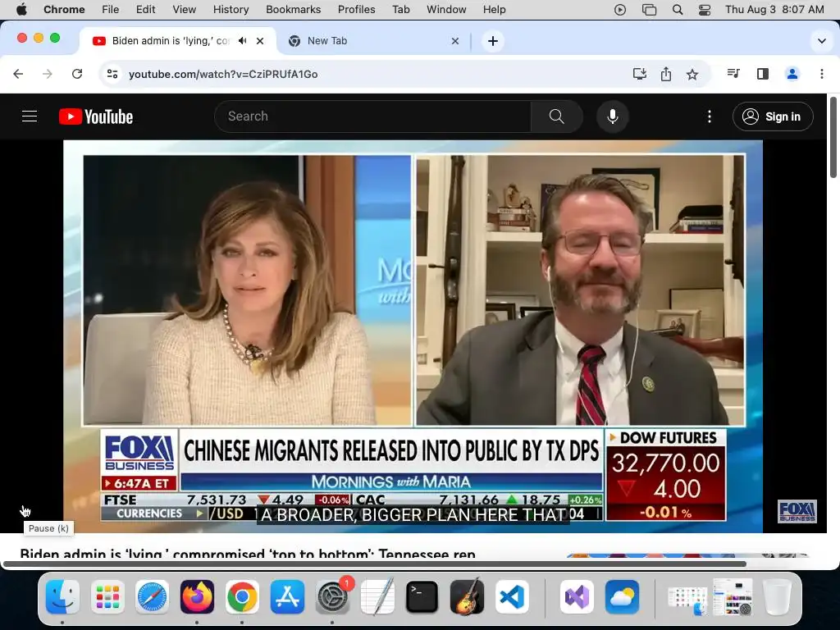Go back with the browser back arrow
The width and height of the screenshot is (840, 630).
pos(18,74)
